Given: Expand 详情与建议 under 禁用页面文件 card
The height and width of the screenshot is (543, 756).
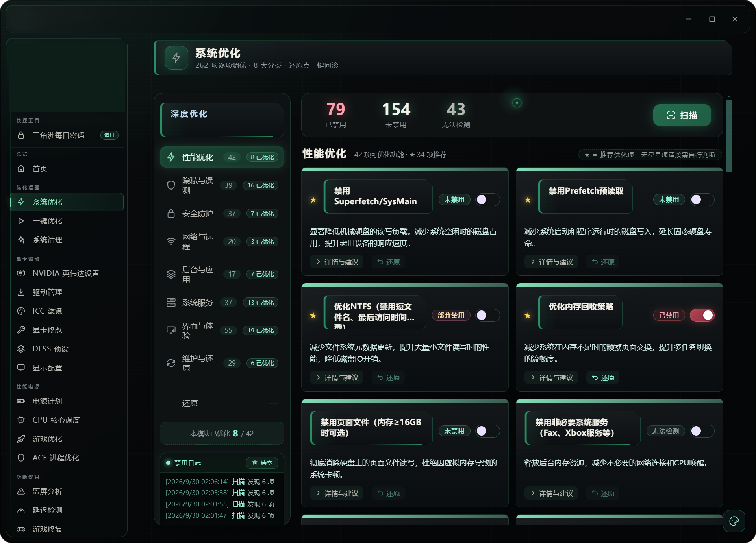Looking at the screenshot, I should tap(337, 493).
